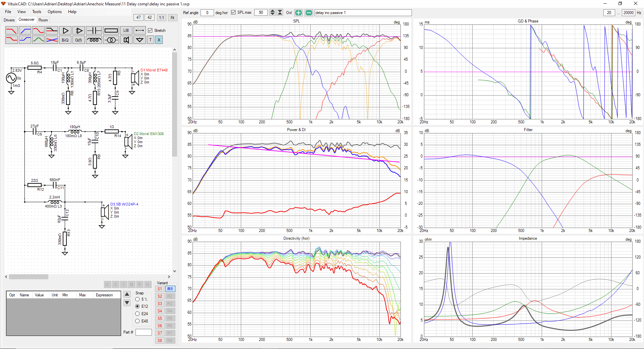The image size is (644, 349).
Task: Click the Part # input field
Action: click(144, 332)
